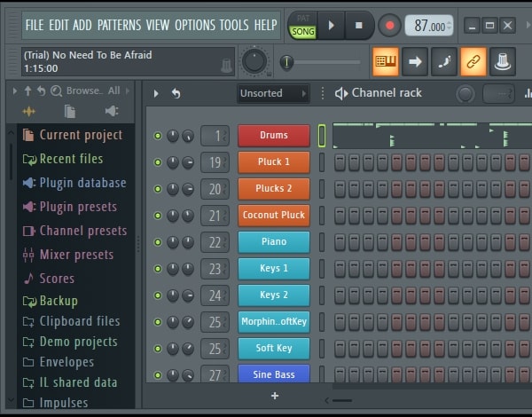Click the browser search magnifier icon
532x417 pixels.
56,90
